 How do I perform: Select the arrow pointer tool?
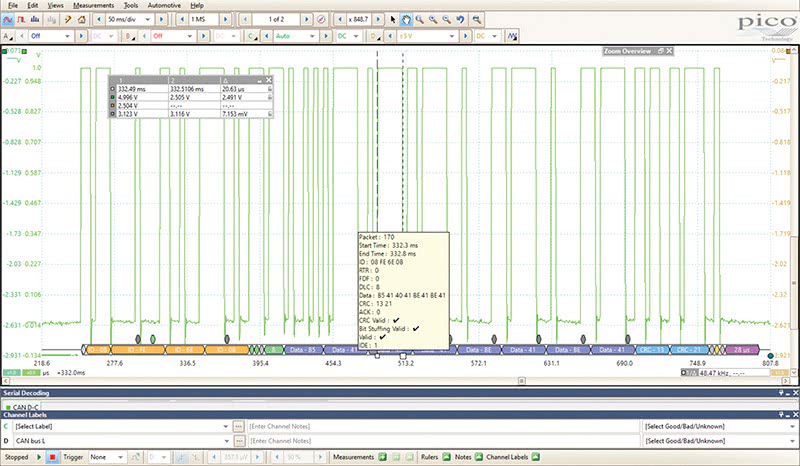[x=393, y=19]
